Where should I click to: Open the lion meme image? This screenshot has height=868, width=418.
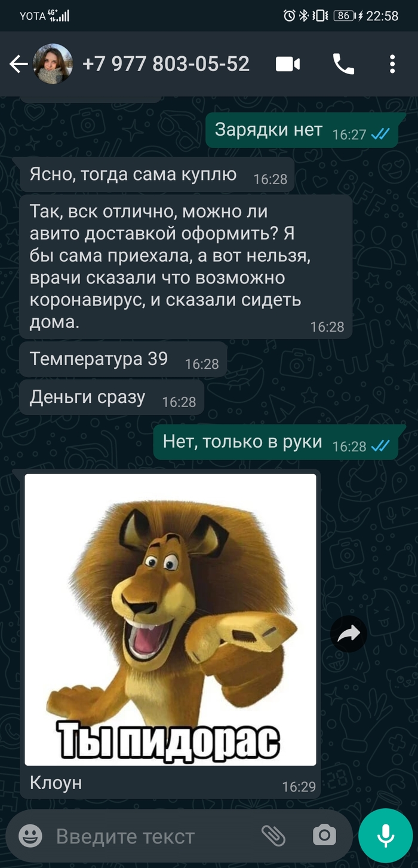[170, 619]
